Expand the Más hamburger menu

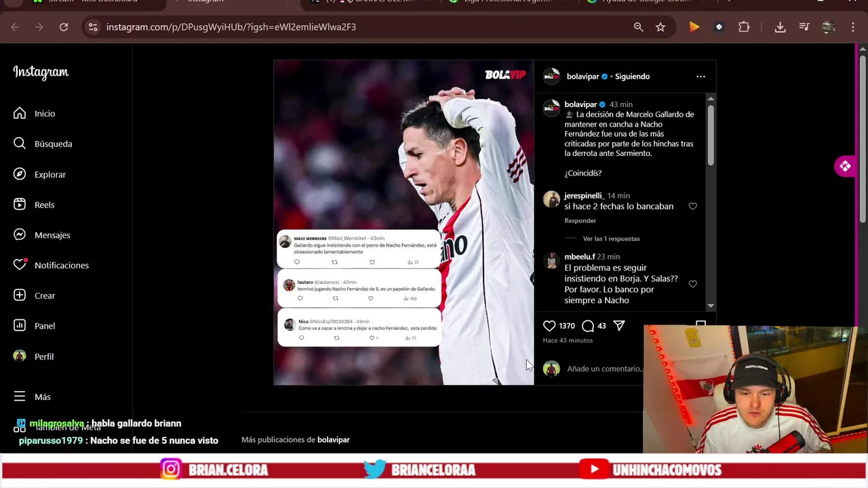(x=33, y=396)
